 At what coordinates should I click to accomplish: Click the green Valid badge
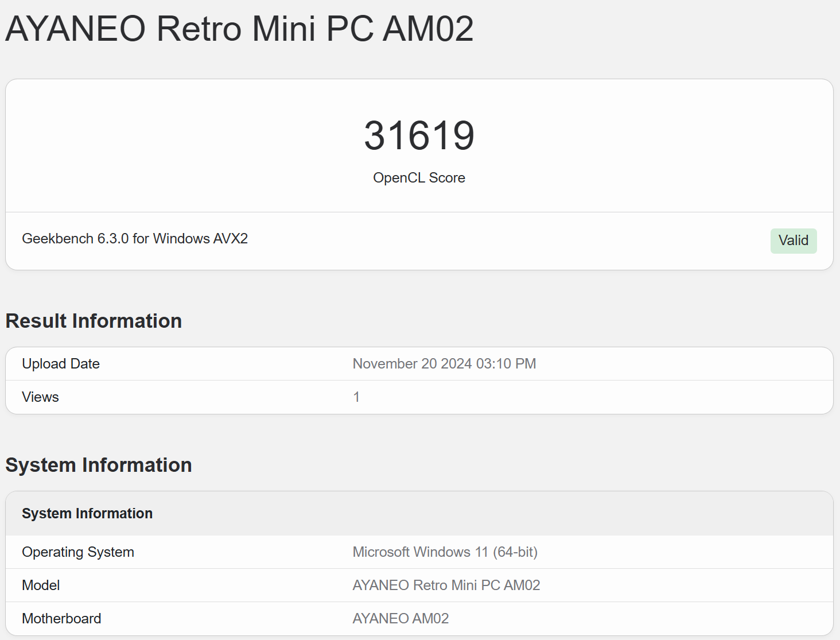click(793, 241)
